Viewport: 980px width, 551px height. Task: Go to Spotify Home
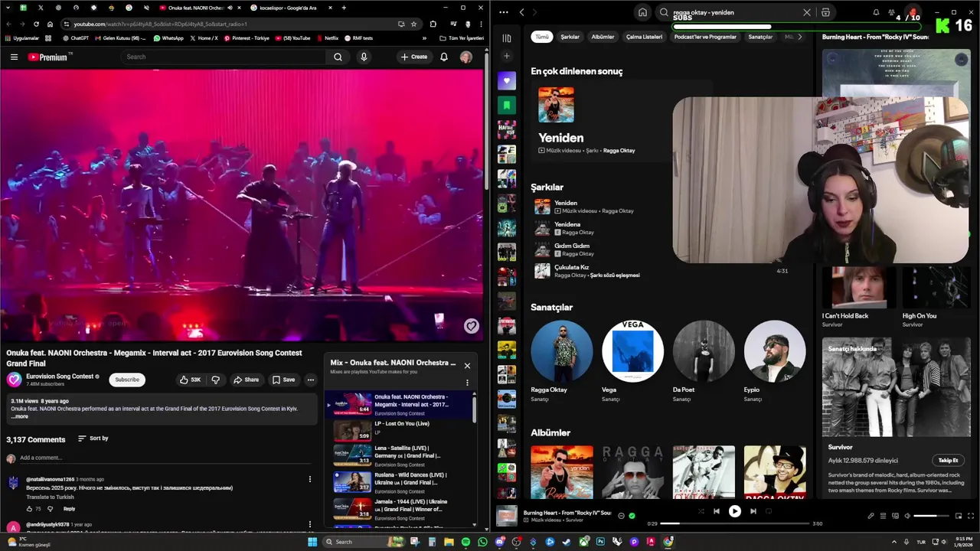pyautogui.click(x=642, y=12)
